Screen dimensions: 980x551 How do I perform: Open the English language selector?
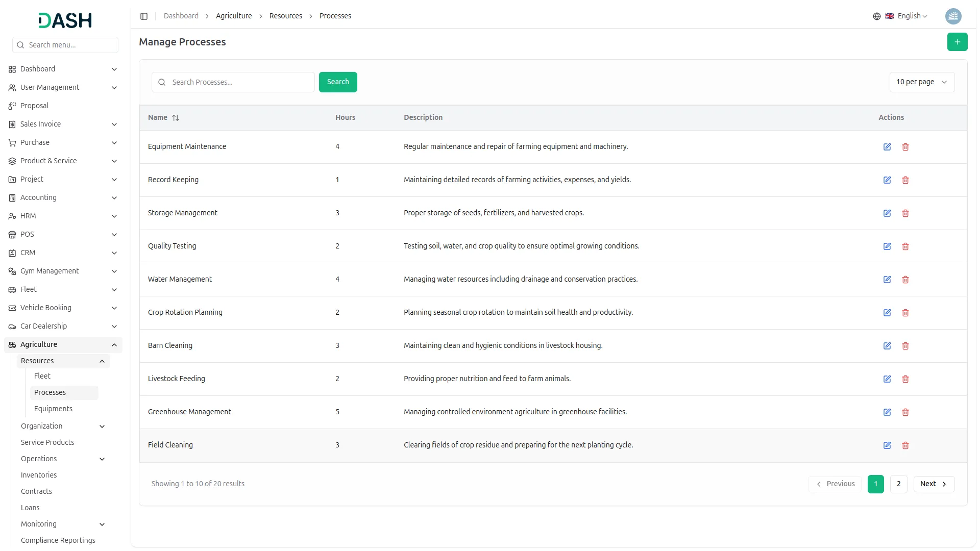(x=900, y=16)
